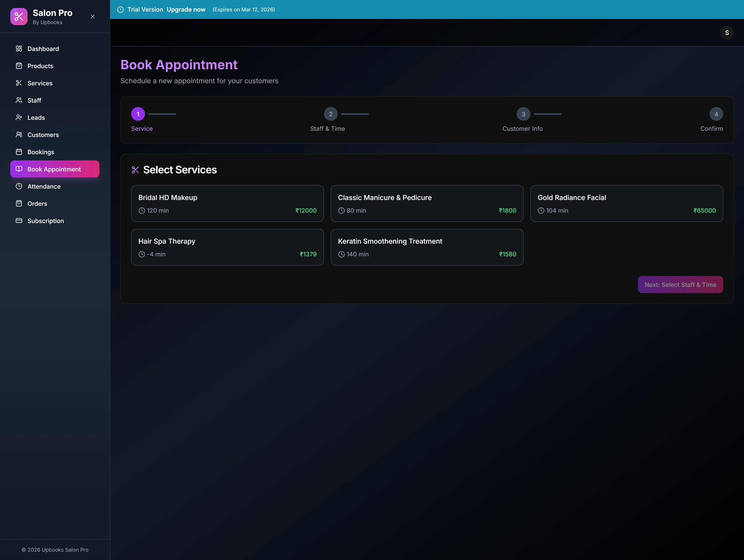Go to the Customers page
This screenshot has width=744, height=560.
(x=43, y=135)
